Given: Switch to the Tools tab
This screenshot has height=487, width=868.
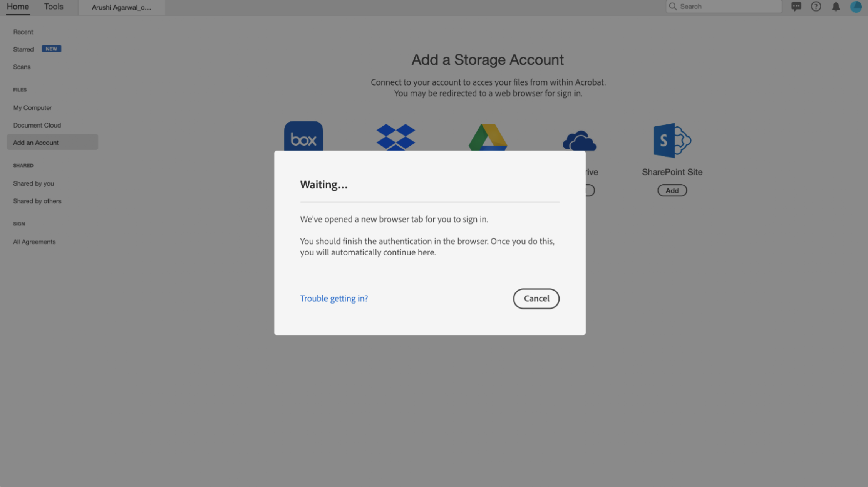Looking at the screenshot, I should (54, 7).
